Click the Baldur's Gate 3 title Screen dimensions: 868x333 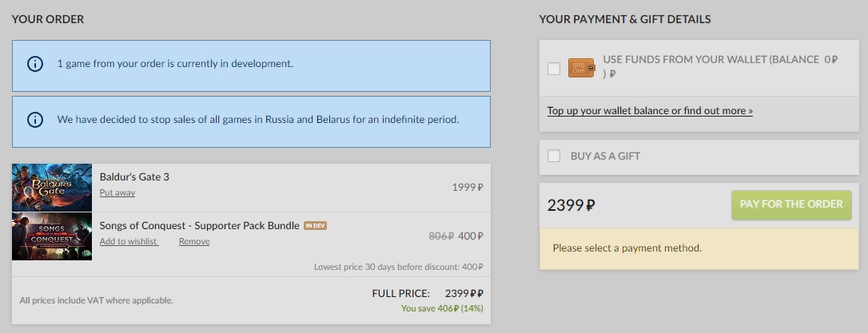(134, 177)
